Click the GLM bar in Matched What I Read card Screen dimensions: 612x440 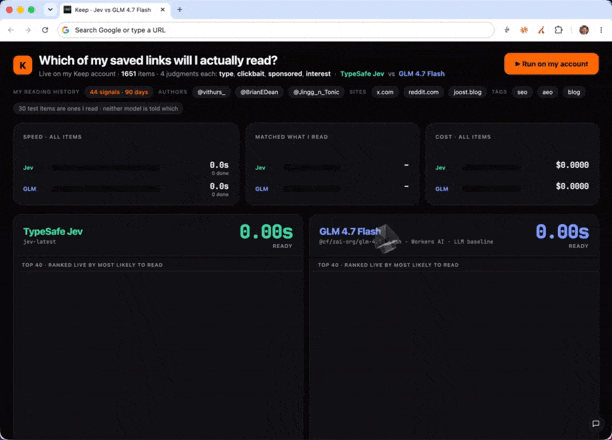(x=312, y=189)
